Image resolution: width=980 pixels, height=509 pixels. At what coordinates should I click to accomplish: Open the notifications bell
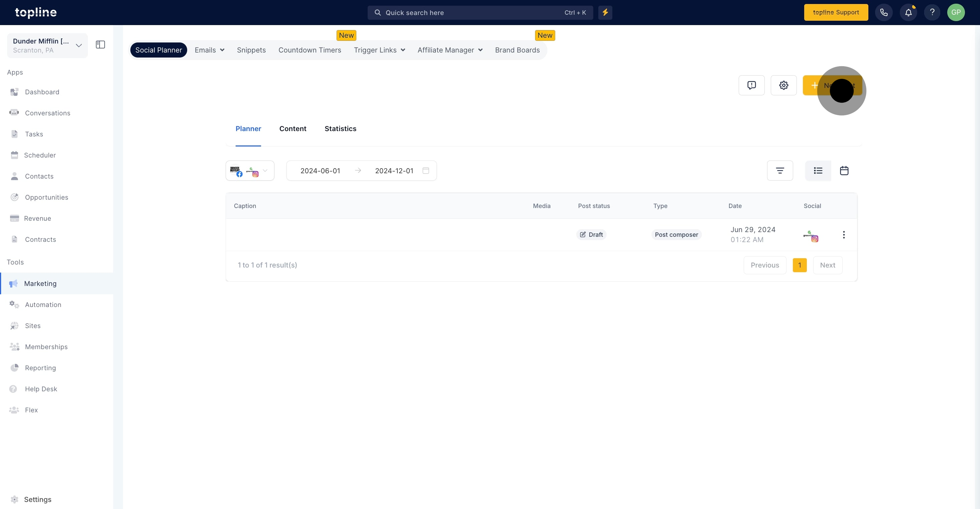pyautogui.click(x=908, y=13)
